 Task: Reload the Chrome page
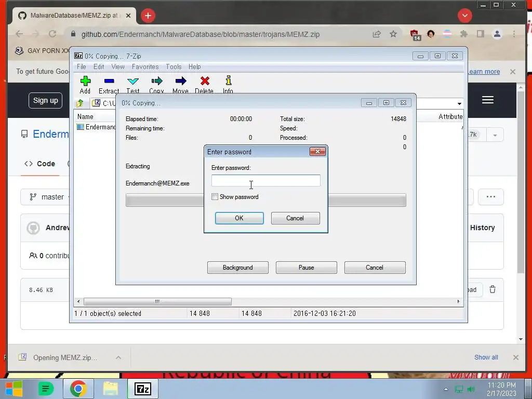pos(52,34)
